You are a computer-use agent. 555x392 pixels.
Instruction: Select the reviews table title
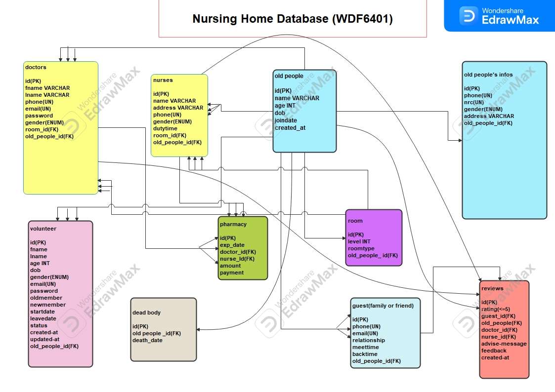[x=492, y=288]
